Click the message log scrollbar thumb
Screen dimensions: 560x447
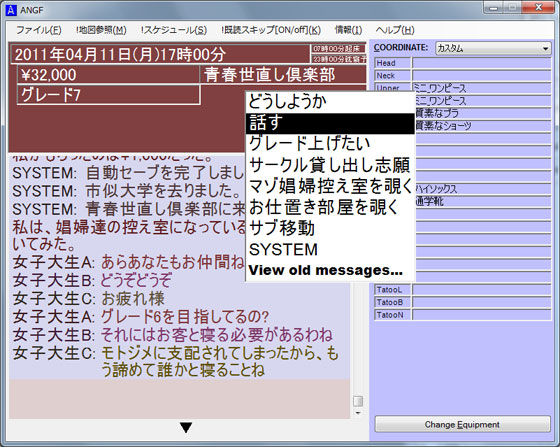click(x=358, y=401)
